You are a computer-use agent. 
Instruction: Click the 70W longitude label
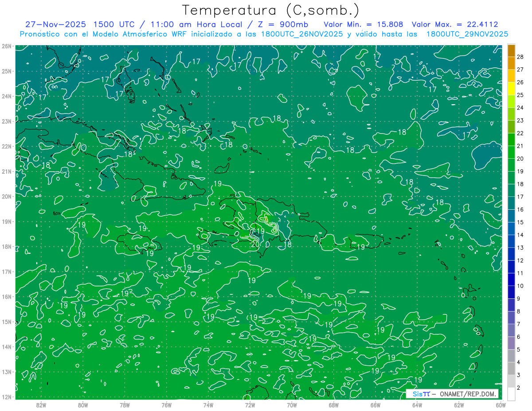(292, 405)
